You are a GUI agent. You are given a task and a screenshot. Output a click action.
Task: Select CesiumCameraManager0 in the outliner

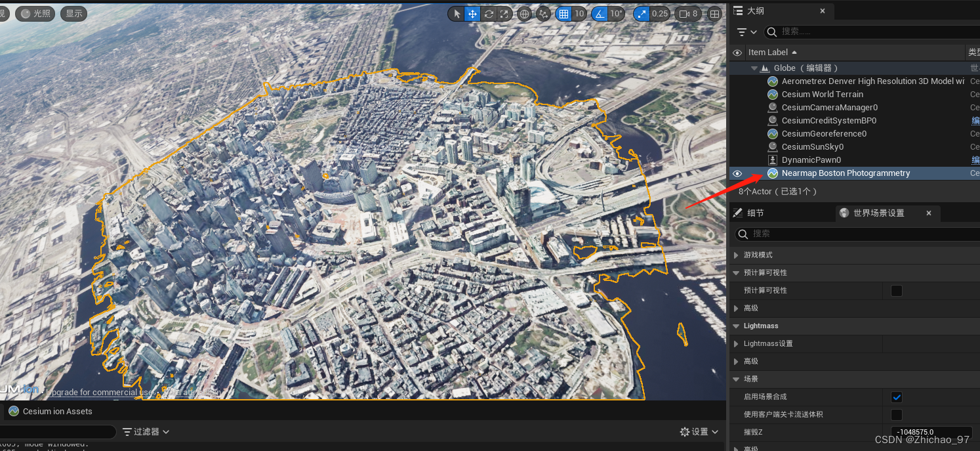[830, 108]
